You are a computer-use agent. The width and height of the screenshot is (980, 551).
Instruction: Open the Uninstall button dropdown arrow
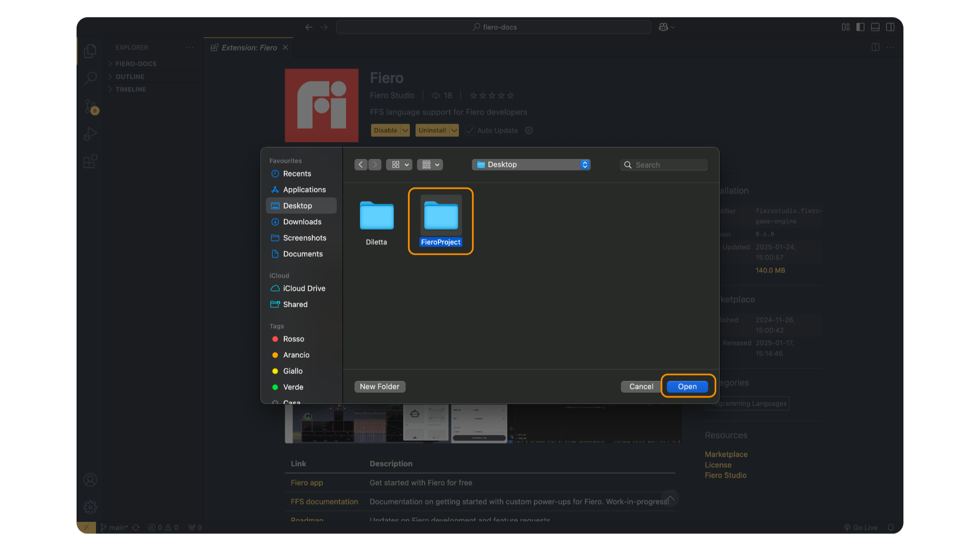pos(454,131)
